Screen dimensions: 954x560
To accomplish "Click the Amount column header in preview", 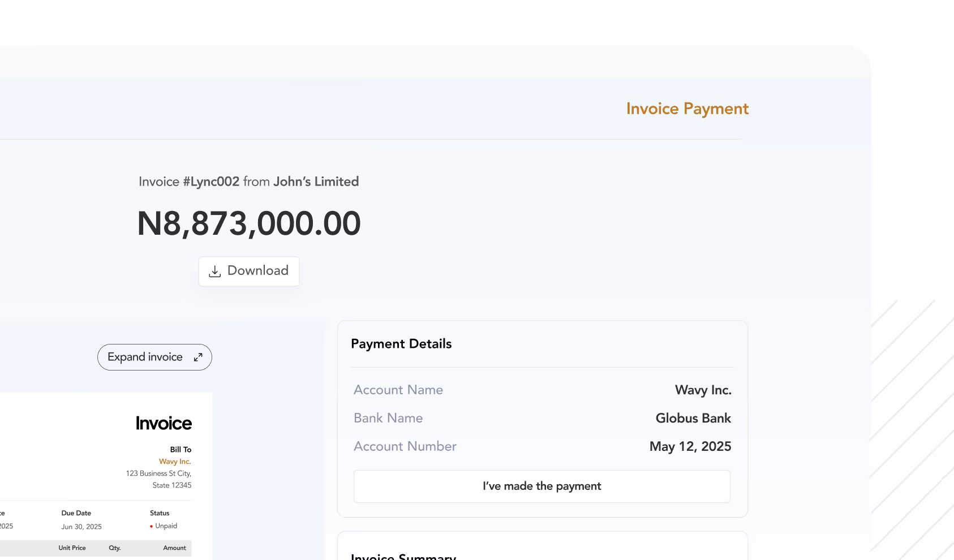I will [x=174, y=548].
